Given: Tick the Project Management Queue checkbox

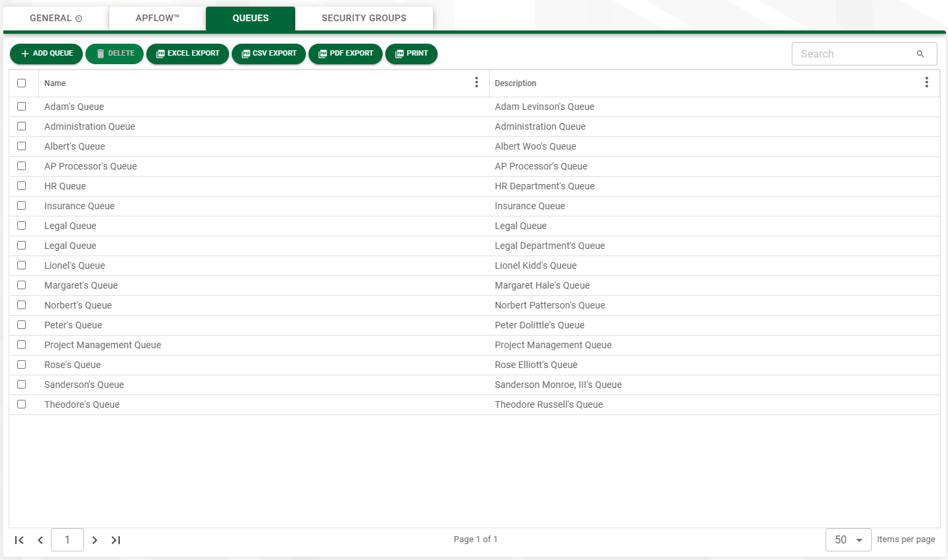Looking at the screenshot, I should pos(22,344).
